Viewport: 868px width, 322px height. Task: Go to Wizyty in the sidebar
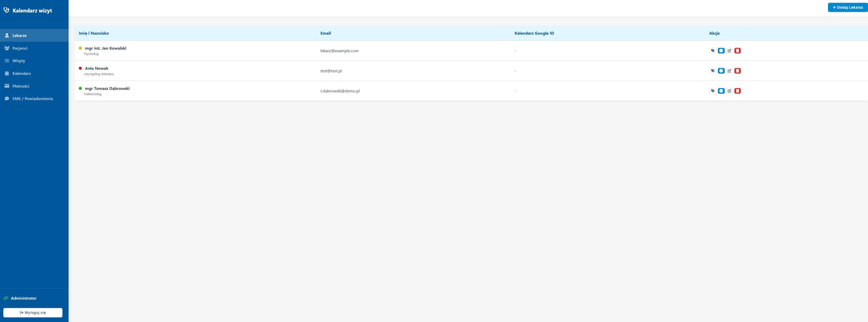(x=19, y=61)
